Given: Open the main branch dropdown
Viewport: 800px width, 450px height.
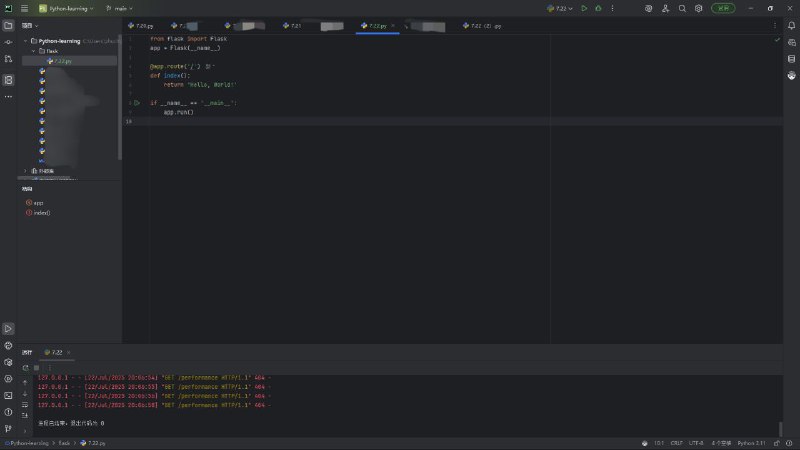Looking at the screenshot, I should pos(120,8).
